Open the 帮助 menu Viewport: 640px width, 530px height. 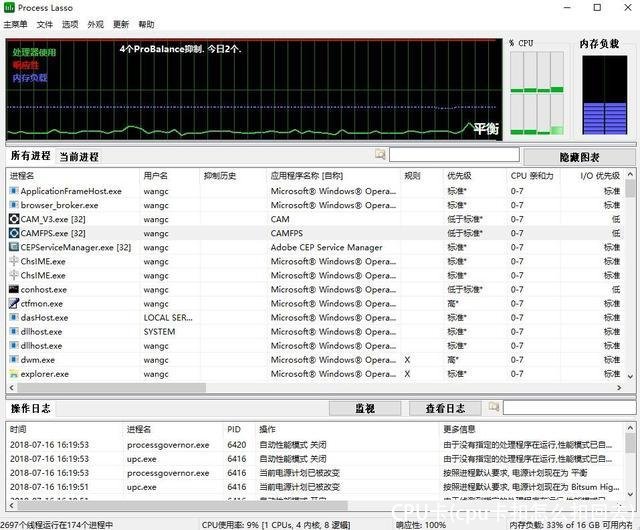[146, 24]
